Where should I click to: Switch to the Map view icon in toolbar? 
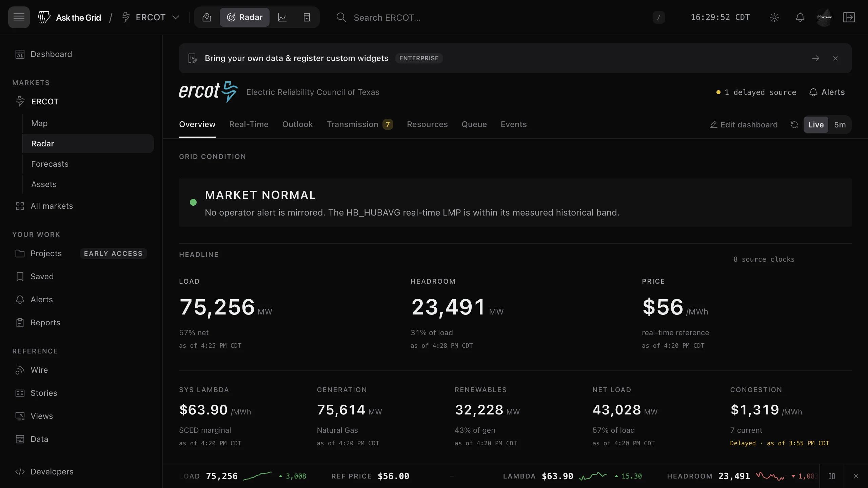pyautogui.click(x=207, y=17)
